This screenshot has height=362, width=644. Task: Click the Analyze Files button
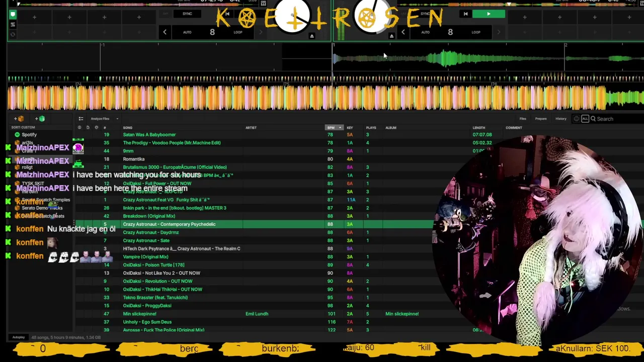click(100, 119)
